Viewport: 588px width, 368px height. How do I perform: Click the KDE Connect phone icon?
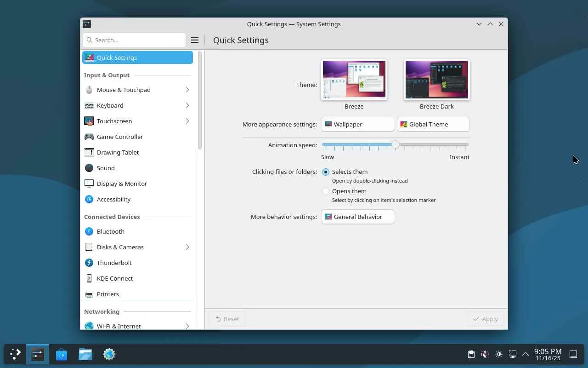[x=89, y=278]
